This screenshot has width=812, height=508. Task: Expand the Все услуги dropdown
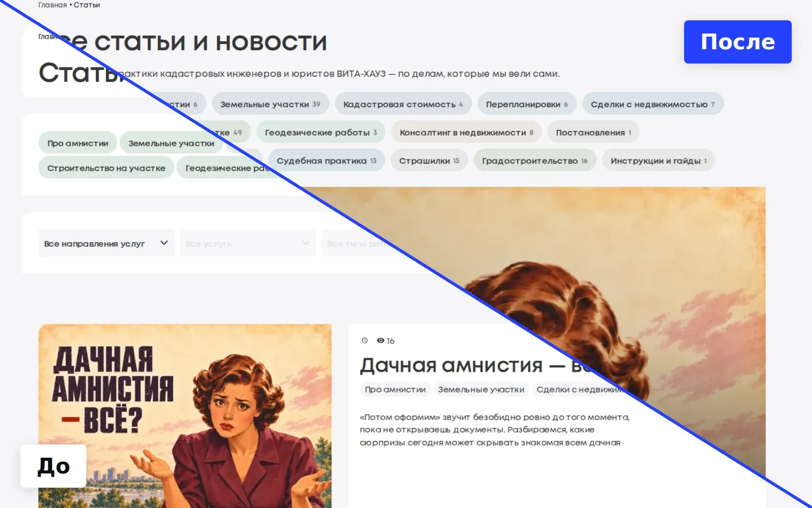248,243
